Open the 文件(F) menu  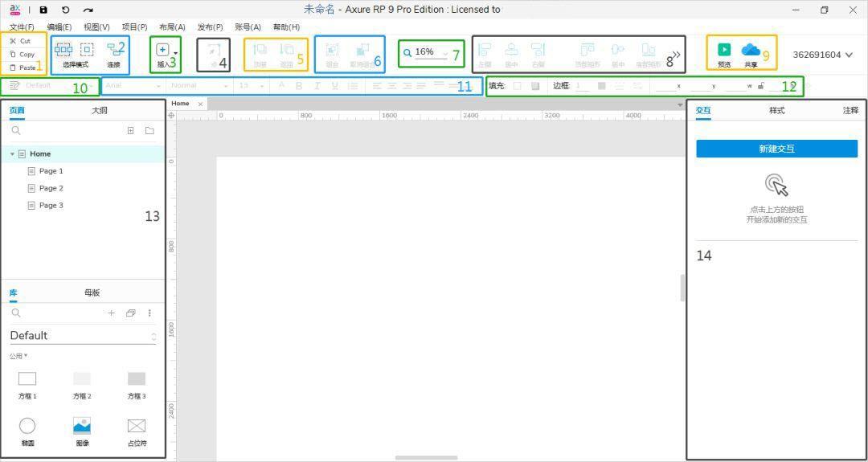[22, 27]
